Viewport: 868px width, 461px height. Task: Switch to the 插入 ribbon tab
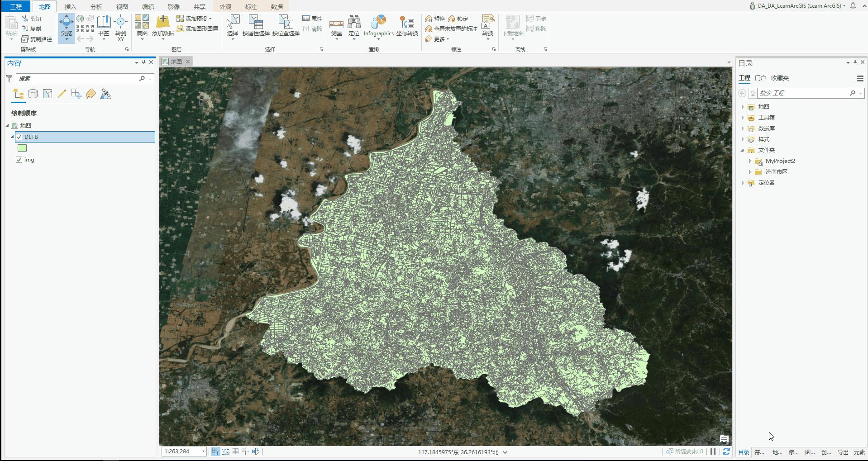tap(70, 6)
